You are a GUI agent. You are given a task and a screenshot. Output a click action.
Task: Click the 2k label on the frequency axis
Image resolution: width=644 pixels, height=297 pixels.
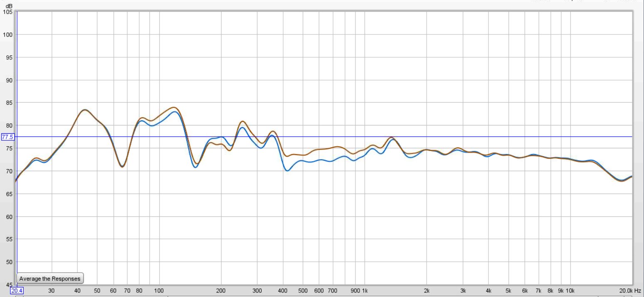(427, 290)
